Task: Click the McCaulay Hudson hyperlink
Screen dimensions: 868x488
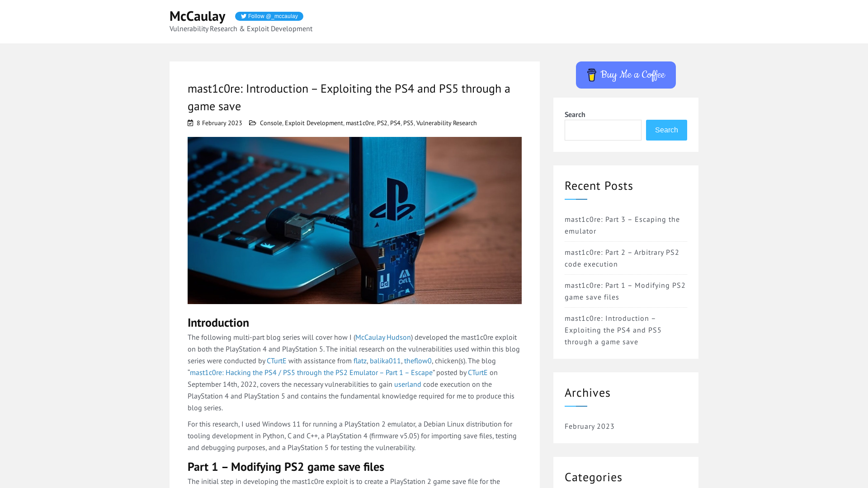Action: point(383,337)
